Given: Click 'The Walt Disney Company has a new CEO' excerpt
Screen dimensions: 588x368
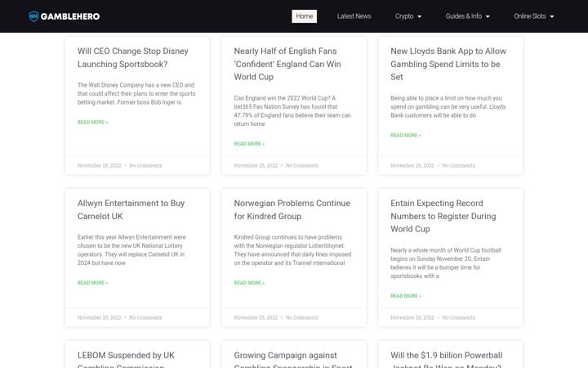Looking at the screenshot, I should coord(136,93).
